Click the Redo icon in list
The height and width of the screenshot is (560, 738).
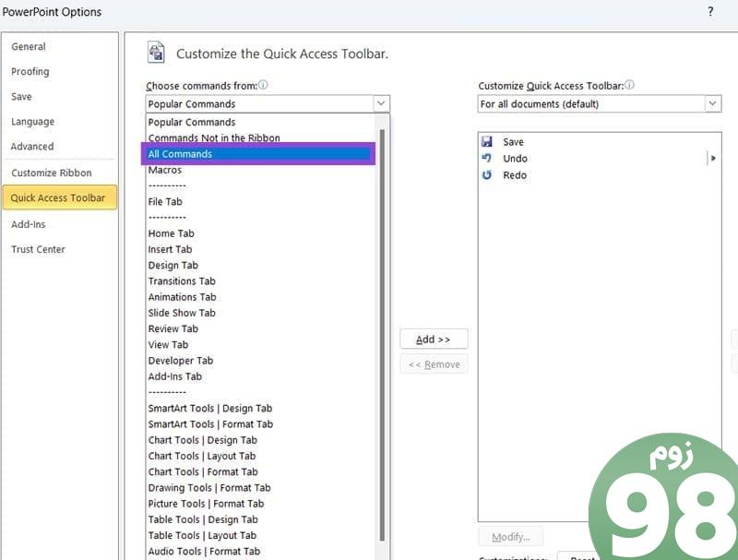click(487, 175)
